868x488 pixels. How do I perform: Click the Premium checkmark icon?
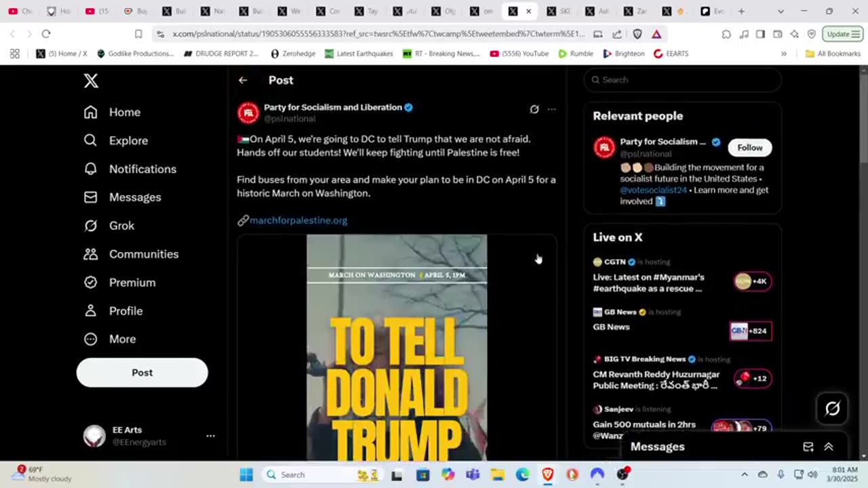[90, 283]
